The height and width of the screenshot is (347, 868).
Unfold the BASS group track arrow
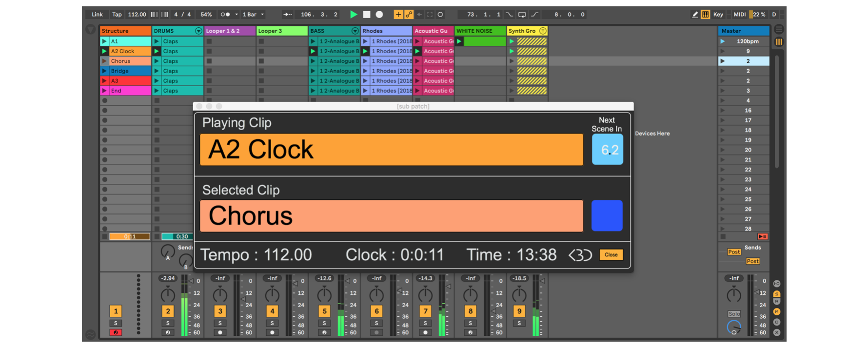pyautogui.click(x=355, y=31)
